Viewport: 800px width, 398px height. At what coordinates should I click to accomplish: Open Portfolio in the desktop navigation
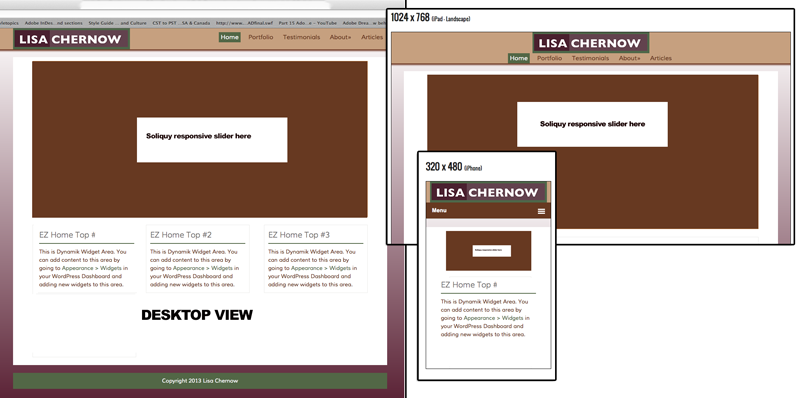(x=261, y=37)
